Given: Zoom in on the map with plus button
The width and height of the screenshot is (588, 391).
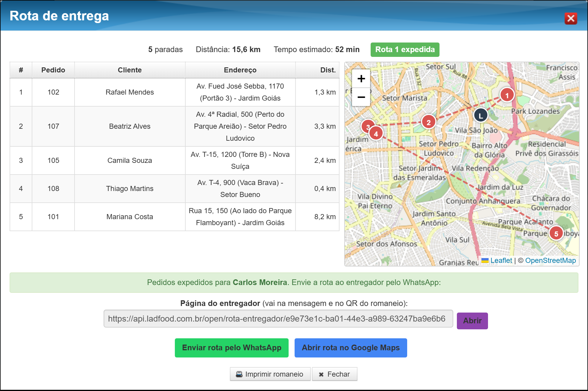Looking at the screenshot, I should (x=361, y=78).
